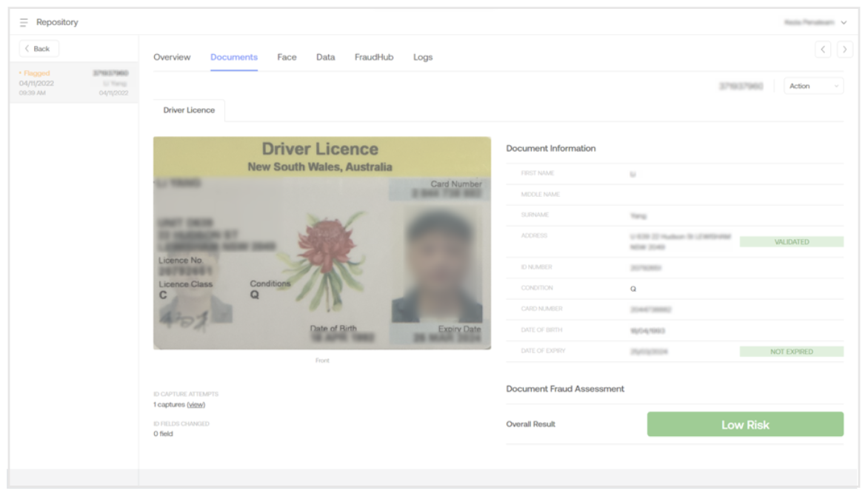This screenshot has width=868, height=493.
Task: Click the NOT EXPIRED status badge
Action: point(792,352)
